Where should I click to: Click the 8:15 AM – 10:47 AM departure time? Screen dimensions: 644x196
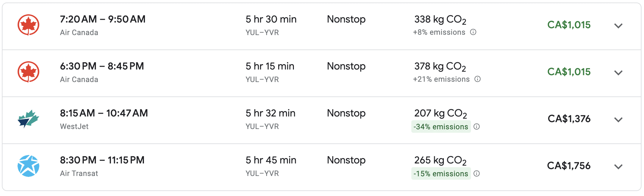pos(104,113)
